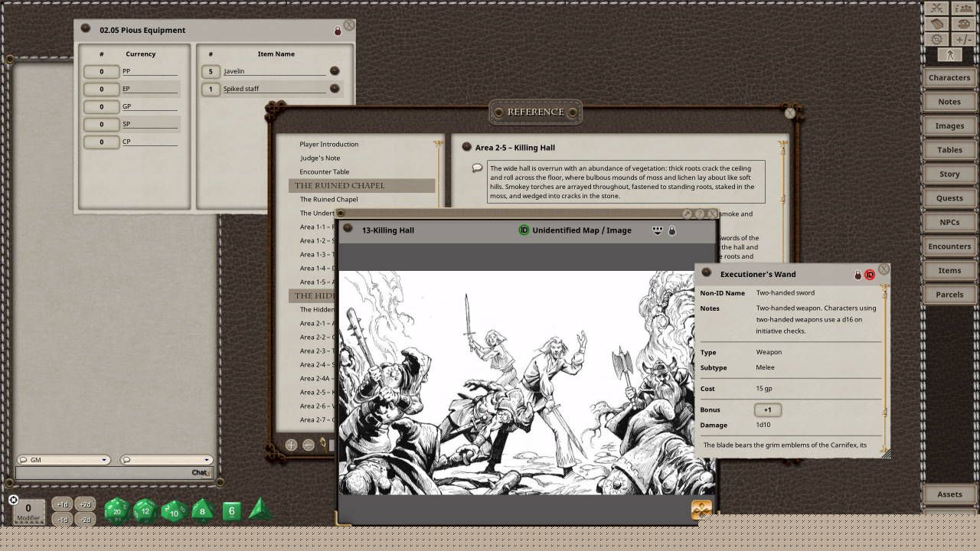Select 'Judge's Note' in Reference index
The width and height of the screenshot is (980, 551).
(x=320, y=158)
